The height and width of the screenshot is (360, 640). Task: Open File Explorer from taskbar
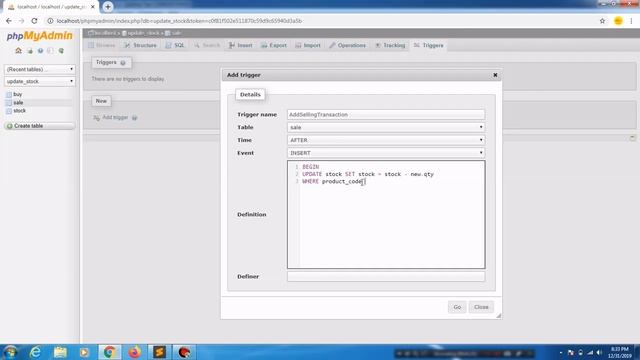[60, 352]
